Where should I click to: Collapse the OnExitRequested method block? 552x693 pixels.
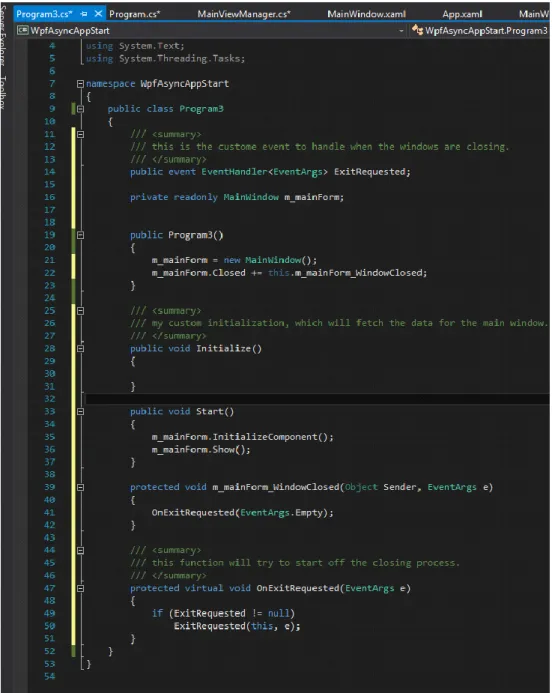click(80, 588)
